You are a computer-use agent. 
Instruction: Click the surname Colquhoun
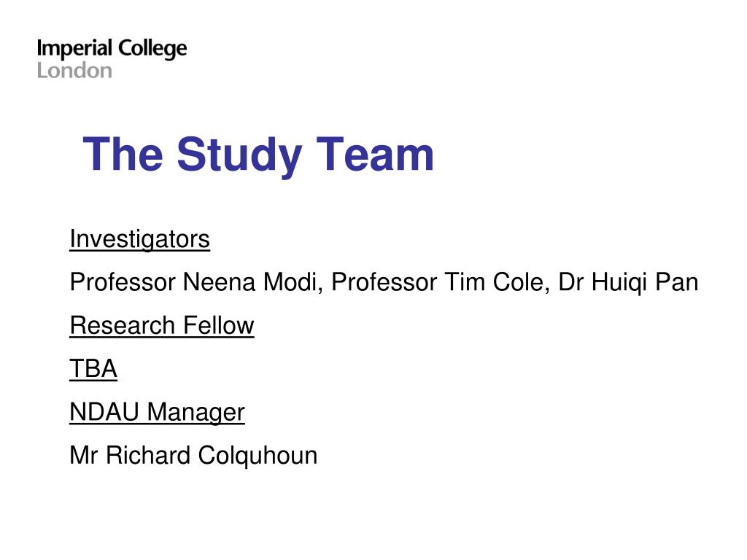click(258, 456)
